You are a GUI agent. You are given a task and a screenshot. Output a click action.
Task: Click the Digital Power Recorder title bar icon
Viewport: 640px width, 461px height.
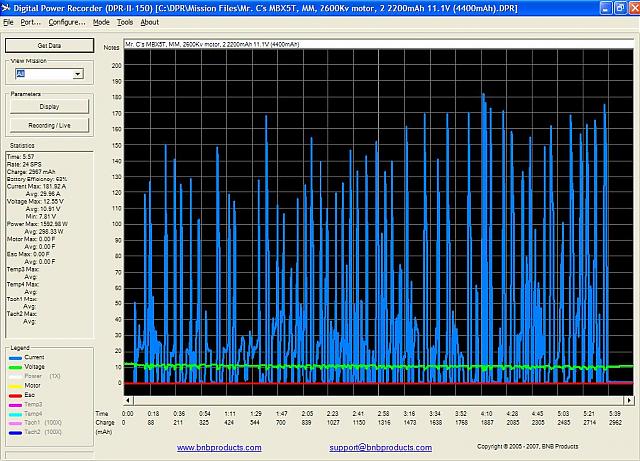tap(7, 7)
